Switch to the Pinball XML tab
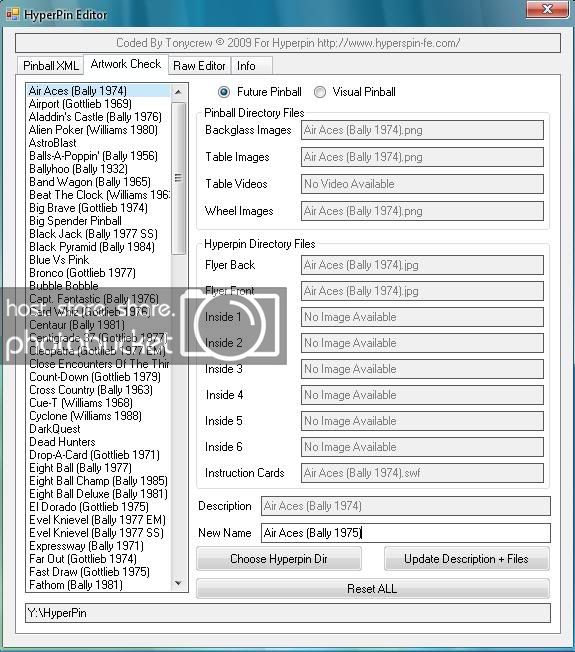The width and height of the screenshot is (575, 652). 51,66
